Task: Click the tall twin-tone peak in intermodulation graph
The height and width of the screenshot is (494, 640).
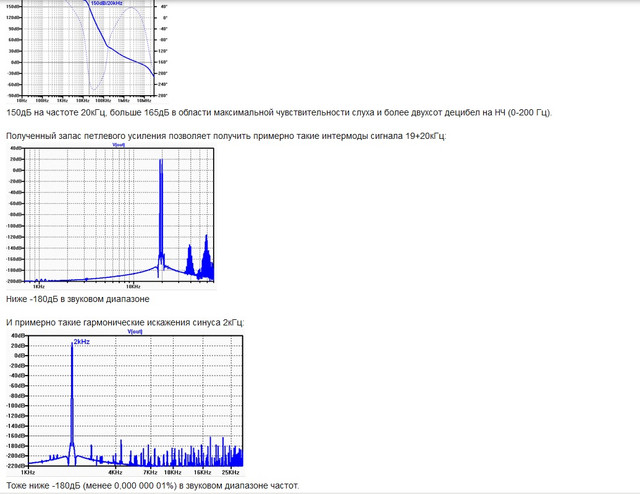Action: point(161,212)
